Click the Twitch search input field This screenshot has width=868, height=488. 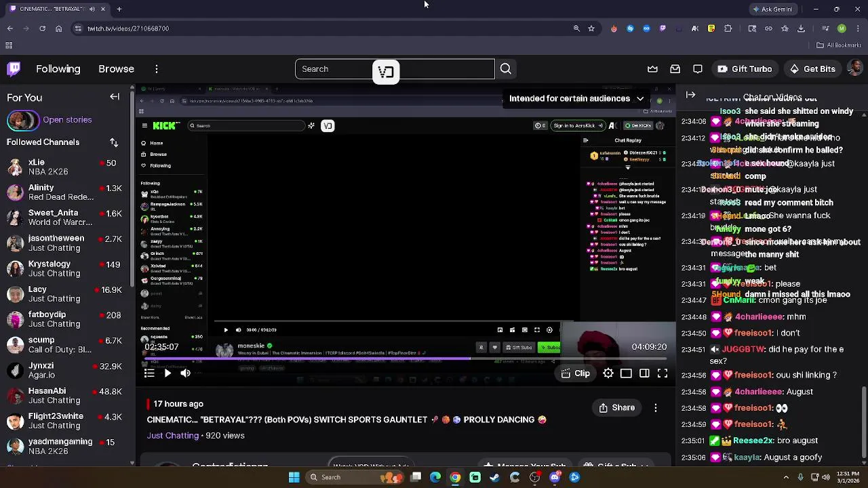coord(395,69)
